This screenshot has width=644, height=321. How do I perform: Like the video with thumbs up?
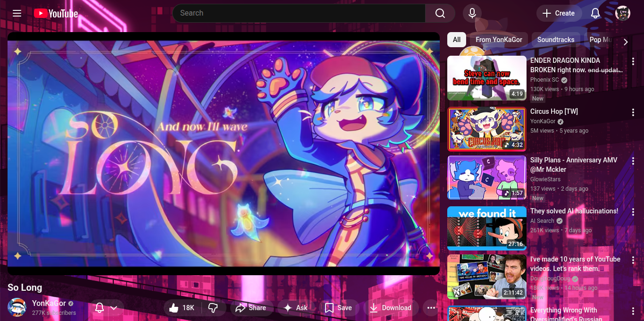(182, 308)
